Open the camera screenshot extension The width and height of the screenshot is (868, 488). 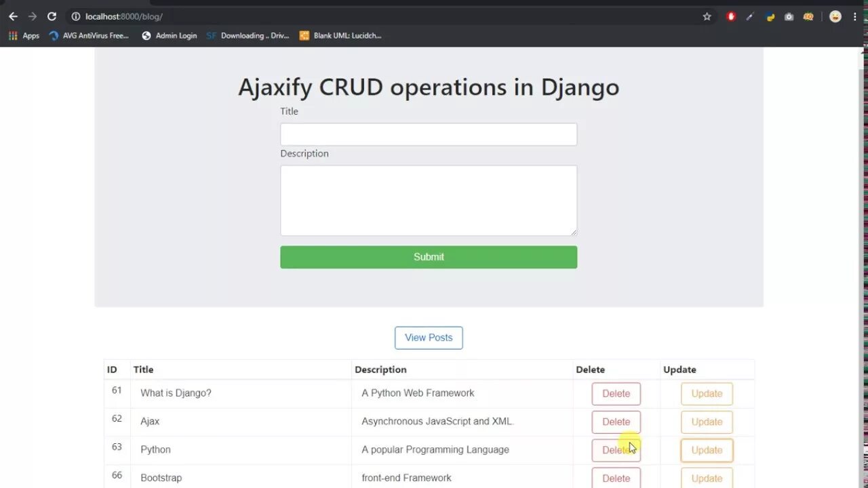click(x=789, y=16)
